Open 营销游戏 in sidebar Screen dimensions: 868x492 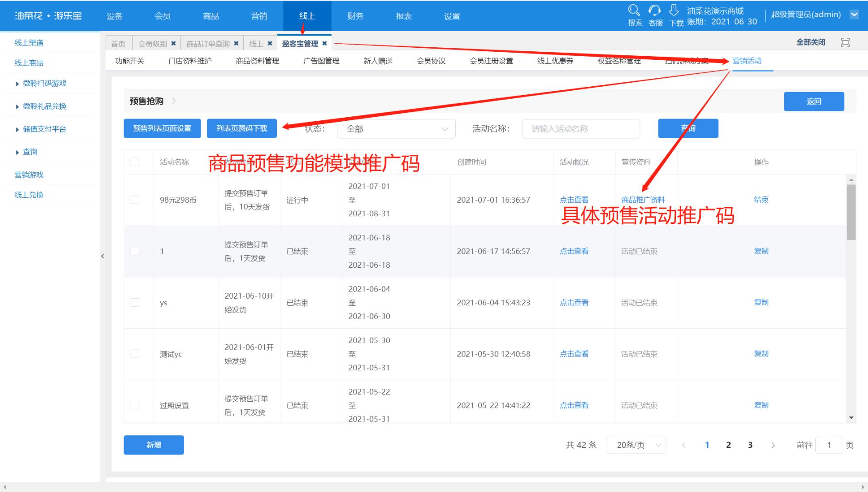[29, 175]
